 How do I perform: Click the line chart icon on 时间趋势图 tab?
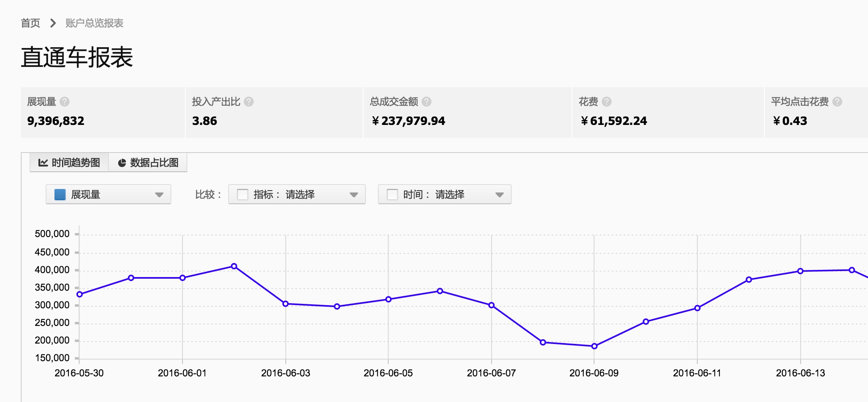click(x=43, y=163)
